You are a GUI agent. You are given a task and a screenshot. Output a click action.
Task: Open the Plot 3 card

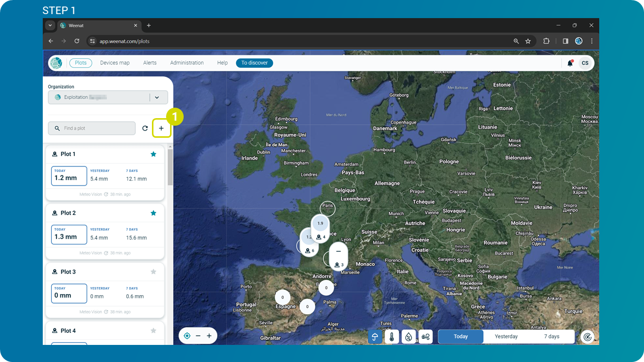tap(105, 290)
